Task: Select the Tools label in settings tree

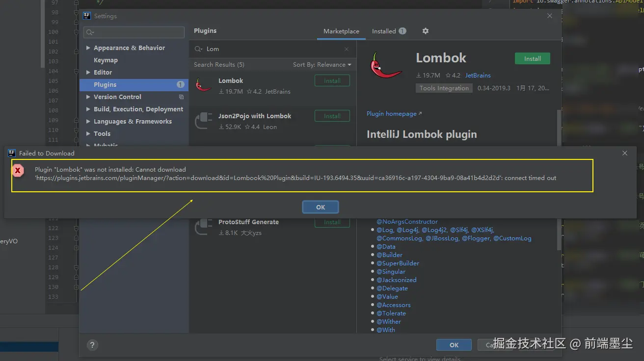Action: [x=102, y=134]
